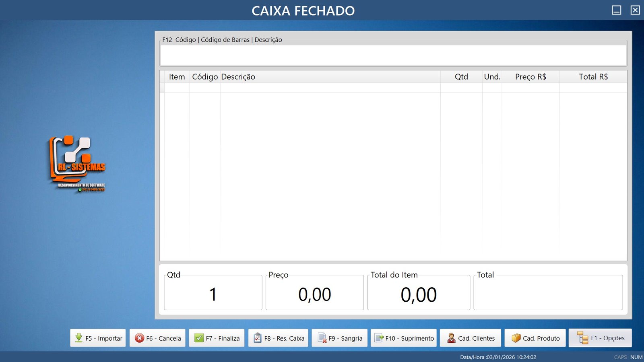Viewport: 644px width, 362px height.
Task: Click the Total R$ column header
Action: (x=593, y=77)
